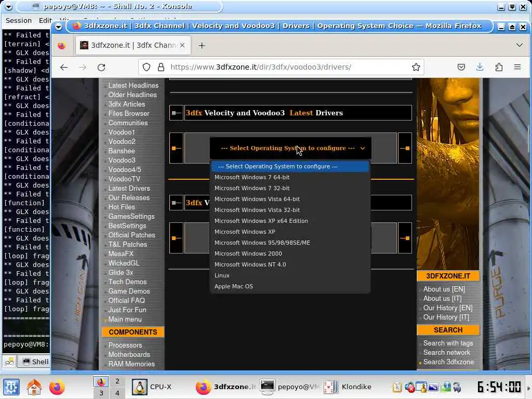Pick Microsoft Windows 95/98/98SE/ME option
This screenshot has height=399, width=532.
pyautogui.click(x=290, y=243)
